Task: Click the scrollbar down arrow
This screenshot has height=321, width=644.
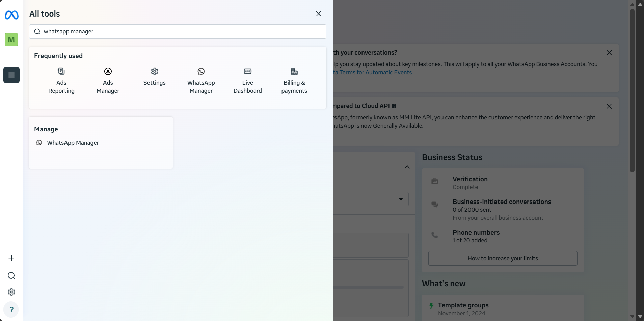Action: (x=633, y=317)
